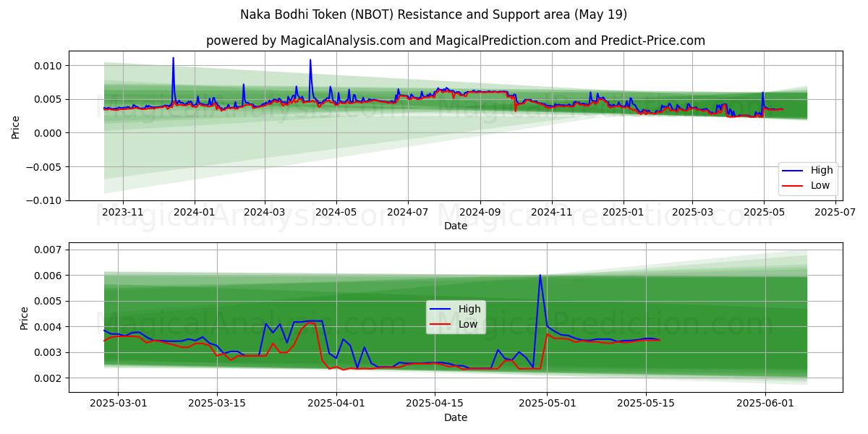Click the '2023-11' tick label
The width and height of the screenshot is (868, 434).
tap(122, 212)
